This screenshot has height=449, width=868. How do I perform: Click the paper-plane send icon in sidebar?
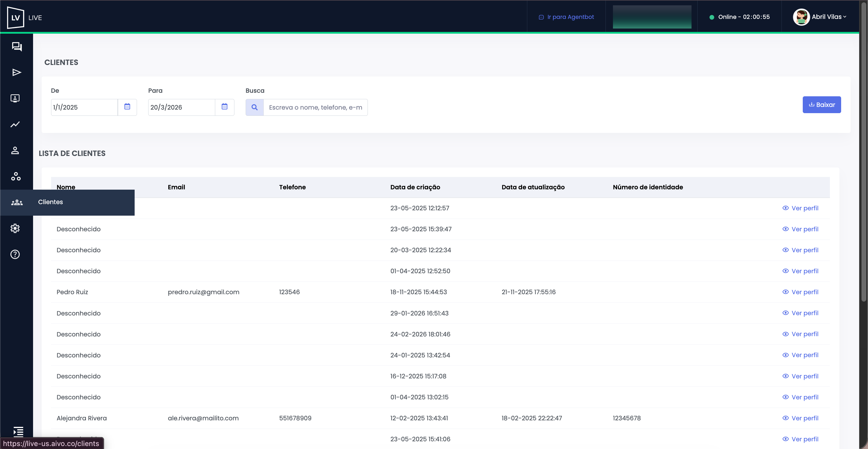tap(17, 72)
